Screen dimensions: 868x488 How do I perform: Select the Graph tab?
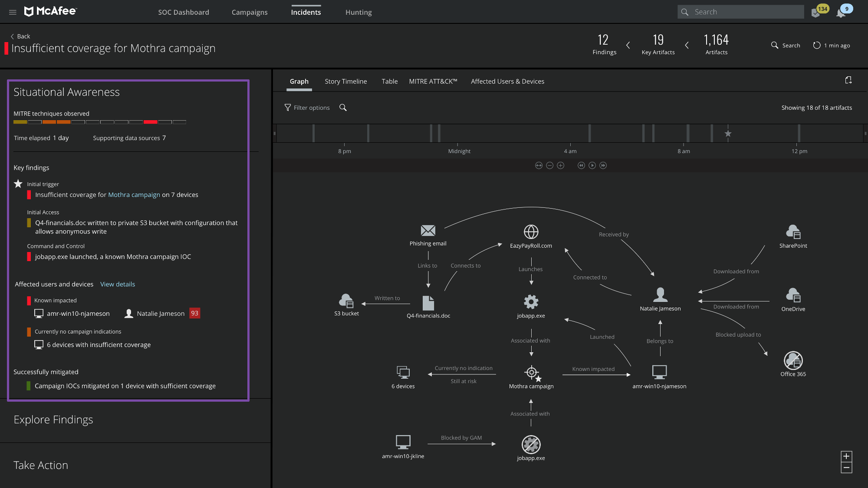point(299,82)
